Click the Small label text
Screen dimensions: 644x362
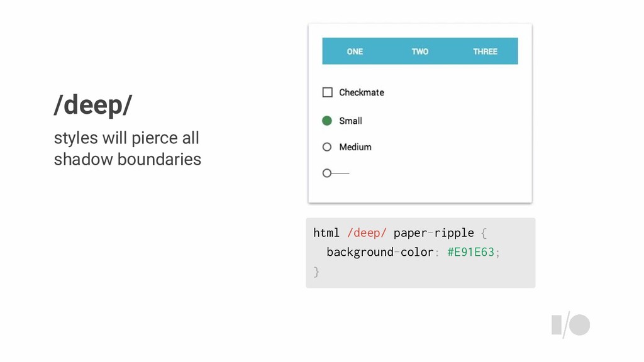click(350, 121)
